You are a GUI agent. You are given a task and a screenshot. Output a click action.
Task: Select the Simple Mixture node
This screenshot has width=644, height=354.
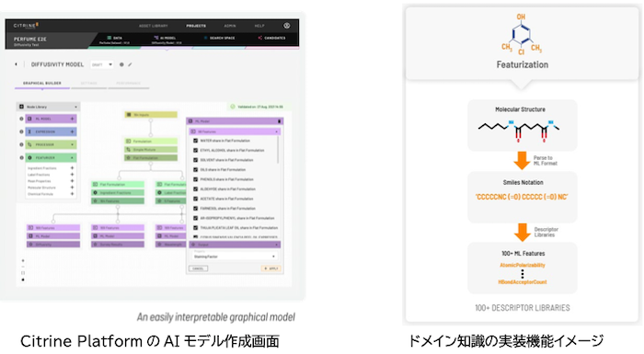click(x=151, y=150)
